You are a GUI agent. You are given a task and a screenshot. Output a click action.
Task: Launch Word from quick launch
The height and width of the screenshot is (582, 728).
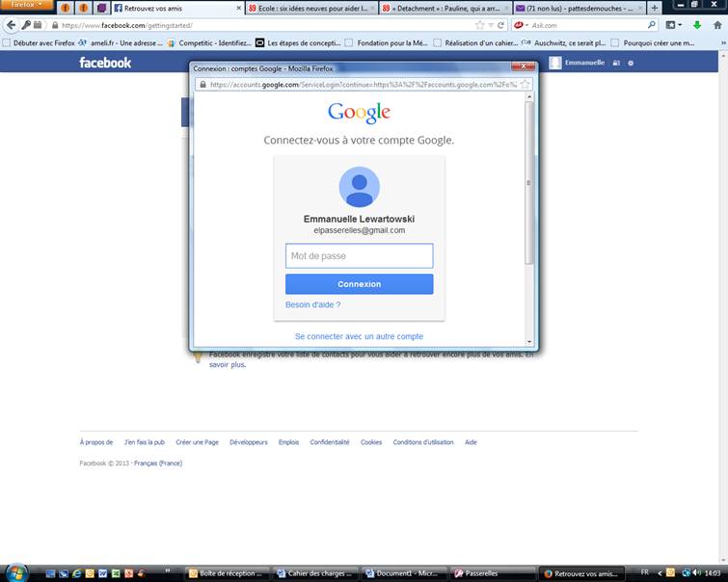coord(102,573)
